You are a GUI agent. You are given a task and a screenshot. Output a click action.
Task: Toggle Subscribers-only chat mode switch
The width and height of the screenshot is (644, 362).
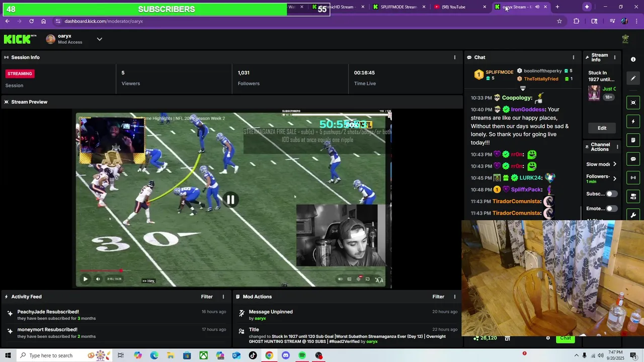click(x=611, y=194)
